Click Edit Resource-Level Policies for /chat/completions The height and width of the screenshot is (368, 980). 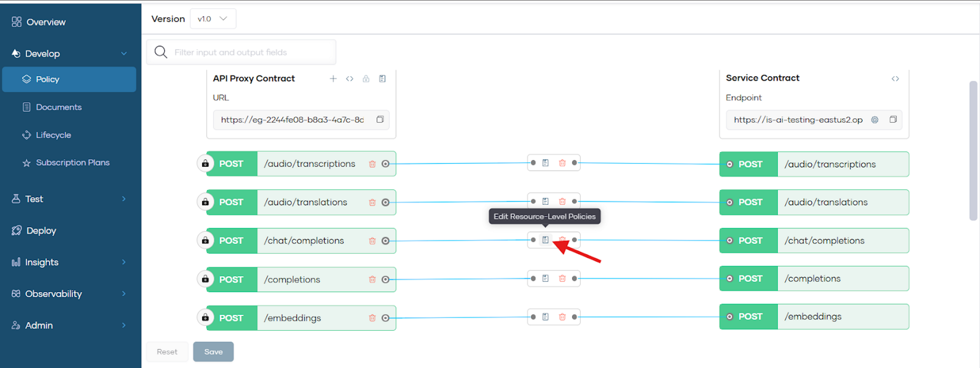[x=545, y=240]
